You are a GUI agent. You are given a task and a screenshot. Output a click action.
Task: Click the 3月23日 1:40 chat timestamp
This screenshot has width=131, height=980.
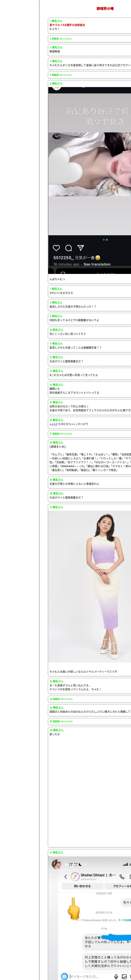(x=104, y=893)
